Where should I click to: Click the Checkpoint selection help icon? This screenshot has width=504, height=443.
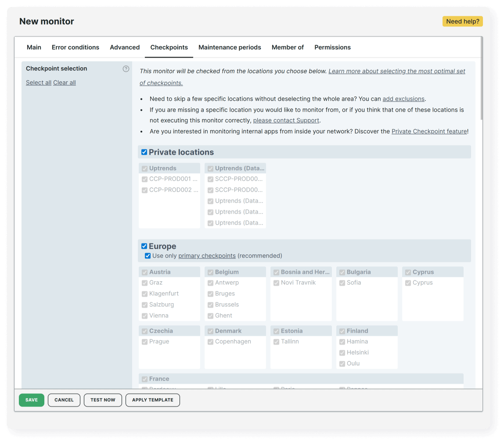point(126,69)
